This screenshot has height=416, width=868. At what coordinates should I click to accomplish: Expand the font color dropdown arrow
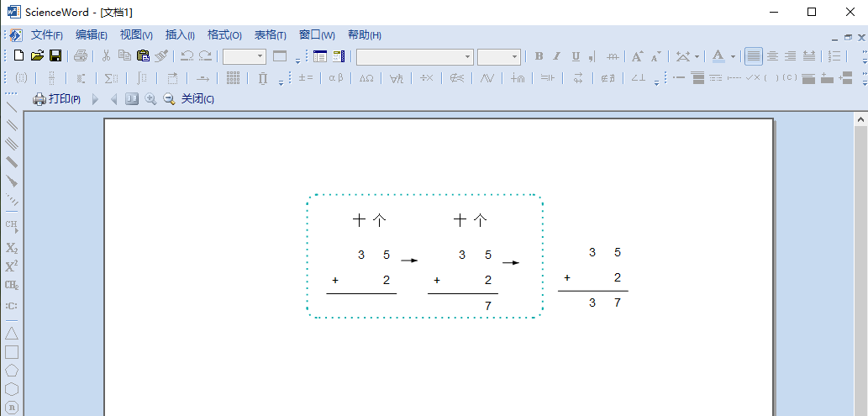[734, 56]
